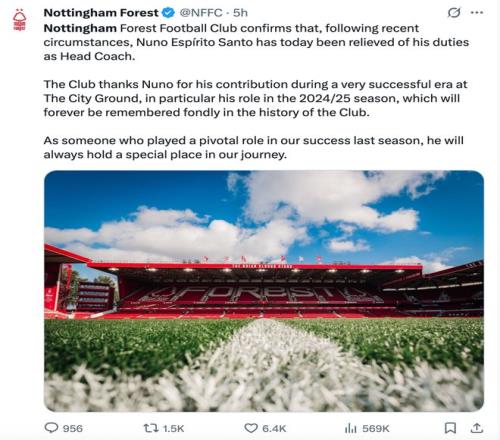The image size is (500, 440).
Task: Click the tweet text about Nuno Espírito Santo
Action: [256, 42]
